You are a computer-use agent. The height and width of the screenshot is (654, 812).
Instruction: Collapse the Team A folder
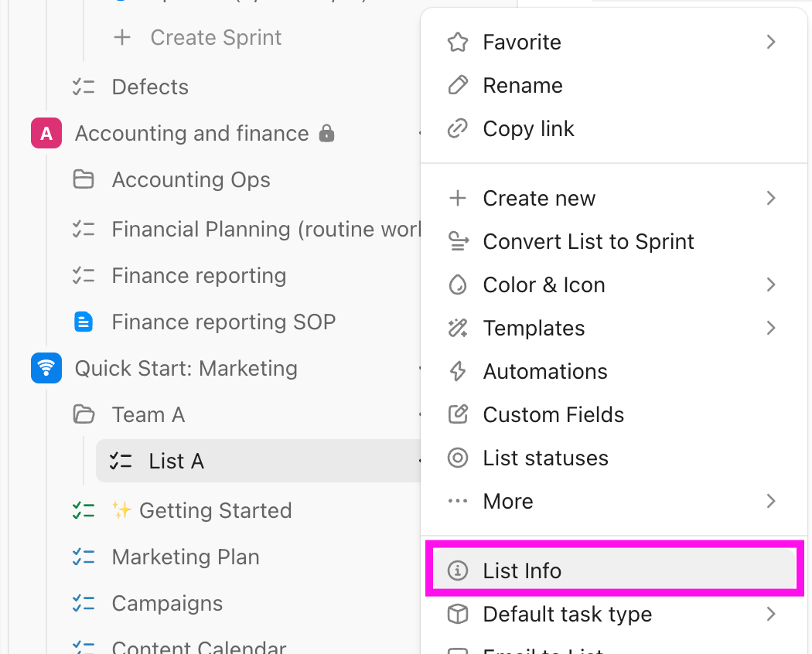83,415
